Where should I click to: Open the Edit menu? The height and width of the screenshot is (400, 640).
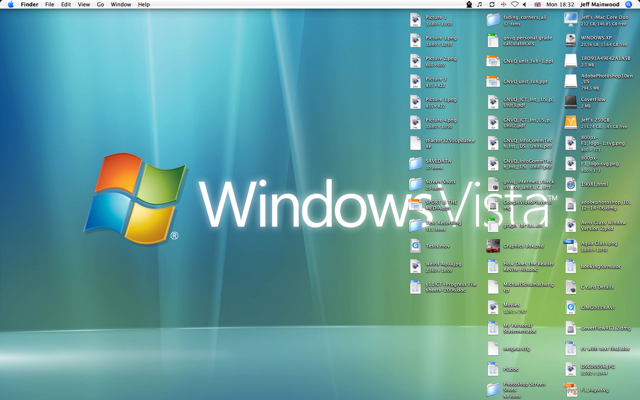[66, 4]
